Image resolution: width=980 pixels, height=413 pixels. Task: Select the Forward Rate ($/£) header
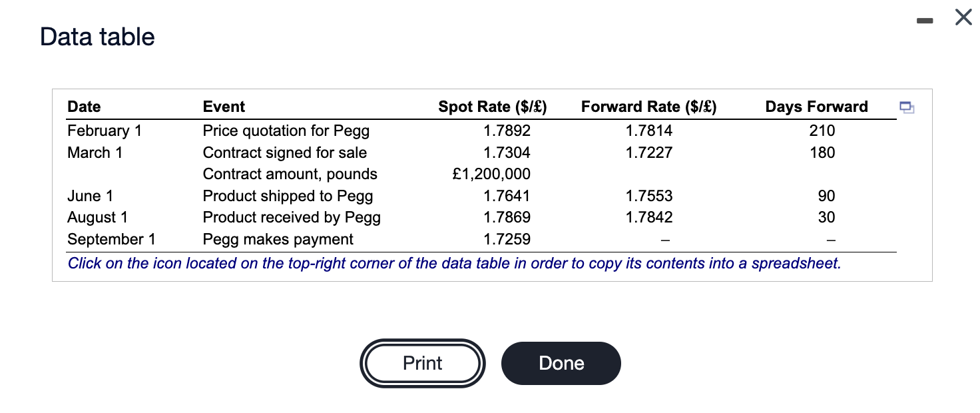coord(649,106)
